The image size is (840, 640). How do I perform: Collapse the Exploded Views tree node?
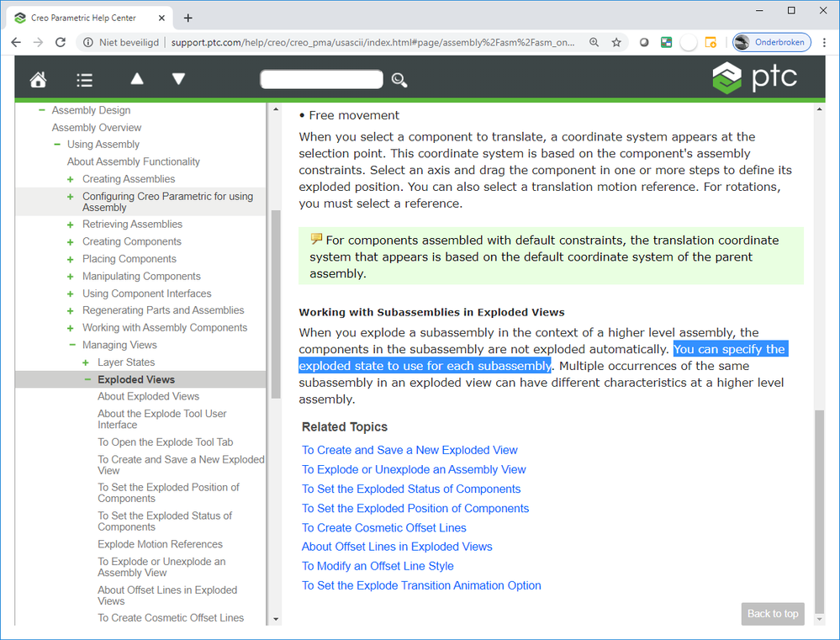(87, 380)
